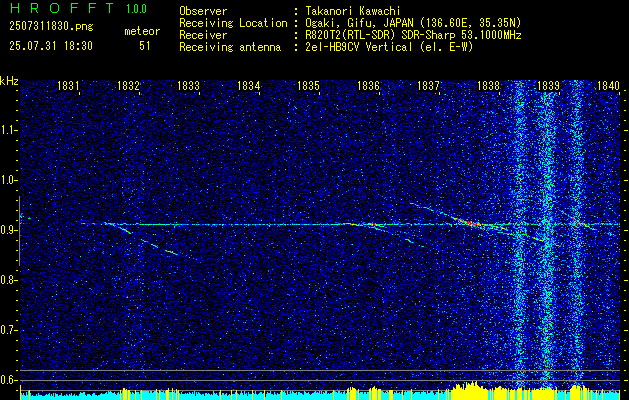The image size is (629, 400).
Task: Click the 1833 time marker
Action: 189,86
